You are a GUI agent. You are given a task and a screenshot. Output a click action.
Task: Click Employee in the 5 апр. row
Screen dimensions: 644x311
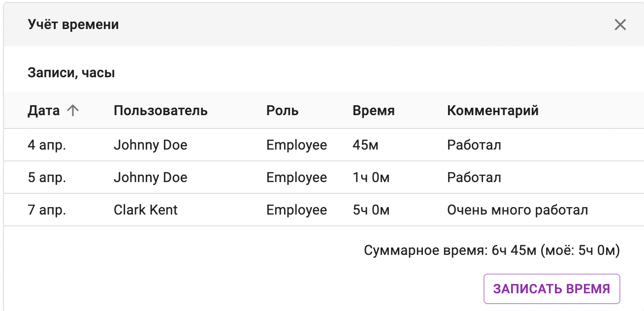[297, 177]
